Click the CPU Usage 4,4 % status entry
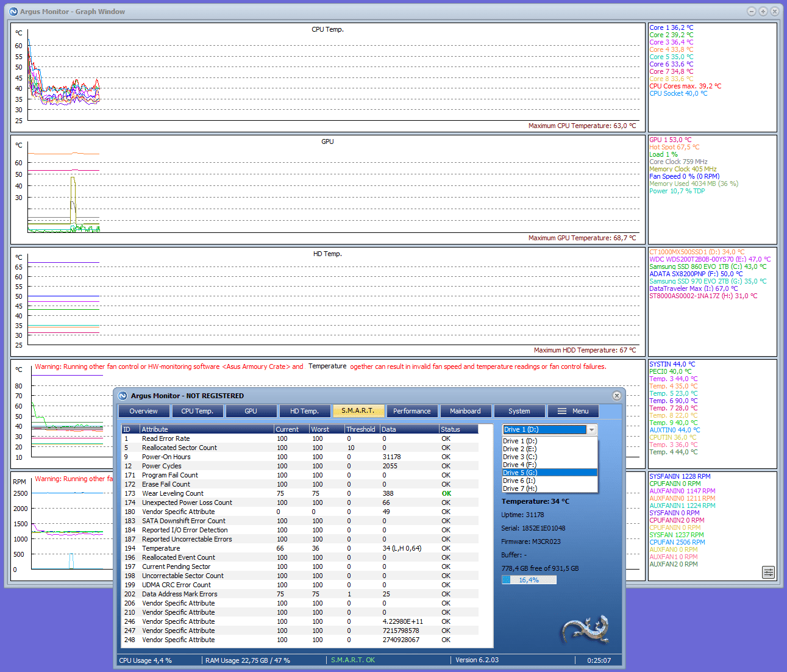787x672 pixels. click(145, 660)
